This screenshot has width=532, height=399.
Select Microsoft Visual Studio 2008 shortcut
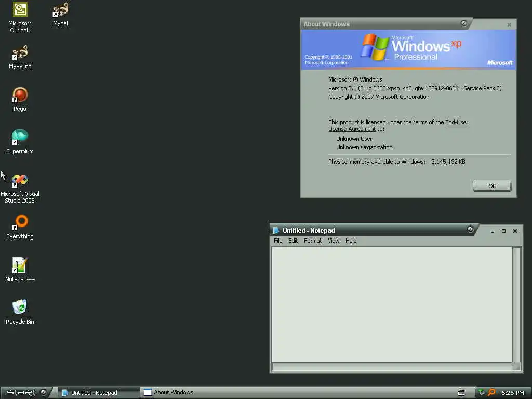click(20, 188)
